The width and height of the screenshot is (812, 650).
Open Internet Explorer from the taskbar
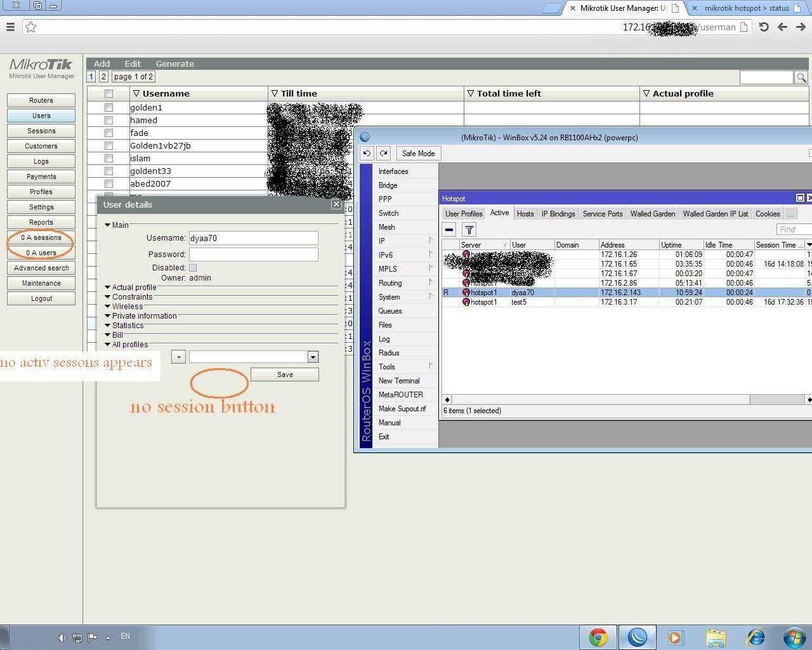[x=756, y=637]
